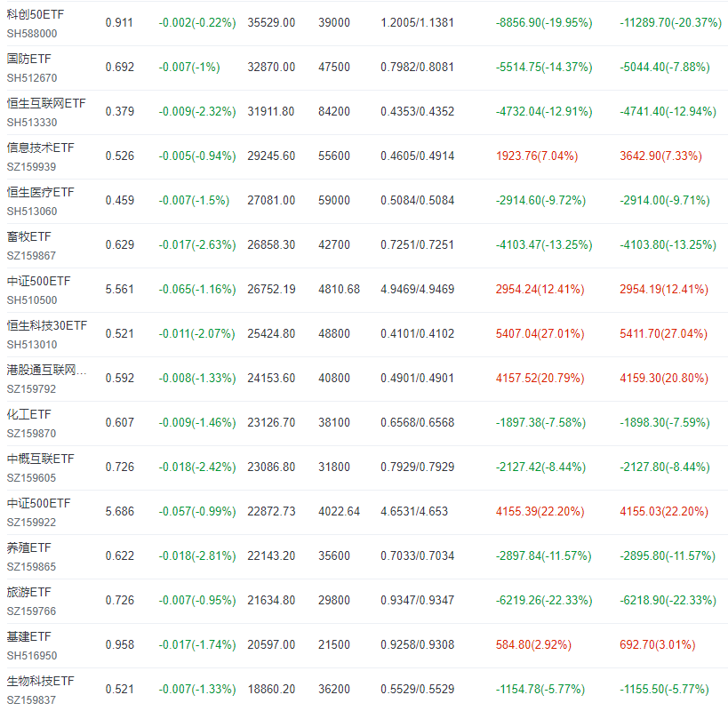Image resolution: width=728 pixels, height=711 pixels.
Task: Click cost 0.5084/0.5084
Action: click(x=417, y=201)
